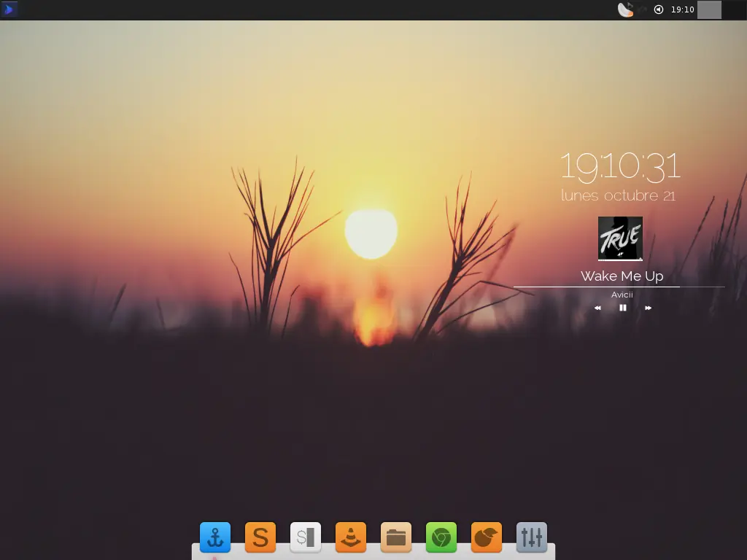Launch Sublime Text from the dock
The height and width of the screenshot is (560, 747).
click(260, 537)
